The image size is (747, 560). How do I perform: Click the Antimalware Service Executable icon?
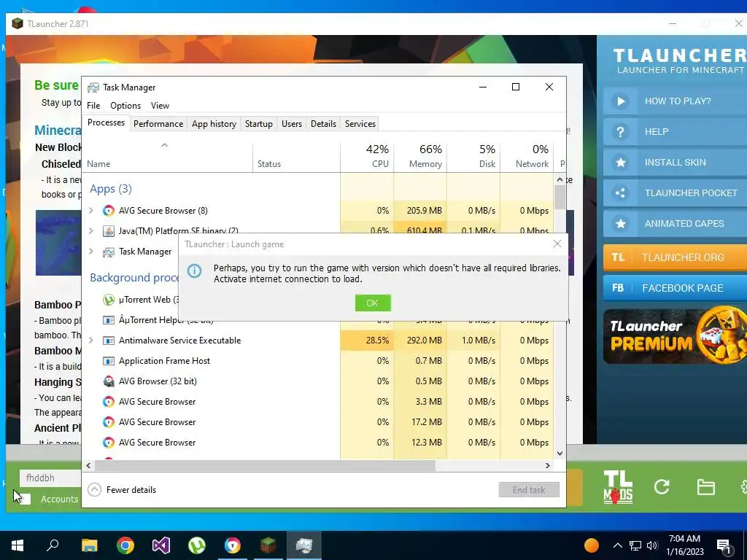point(109,341)
